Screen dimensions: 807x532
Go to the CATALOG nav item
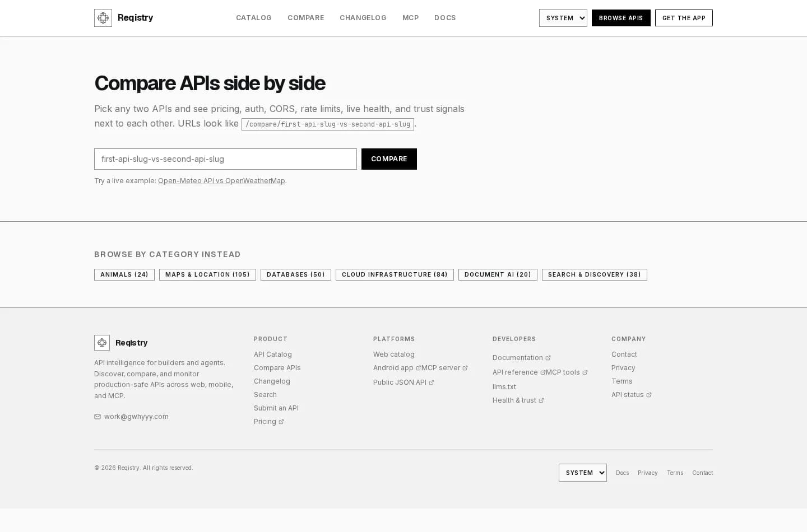tap(254, 18)
